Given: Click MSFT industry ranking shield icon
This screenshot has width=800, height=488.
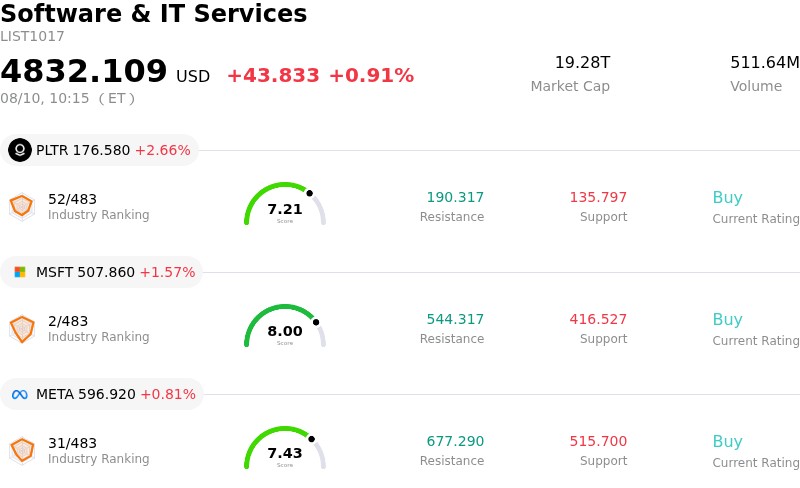Looking at the screenshot, I should coord(22,329).
